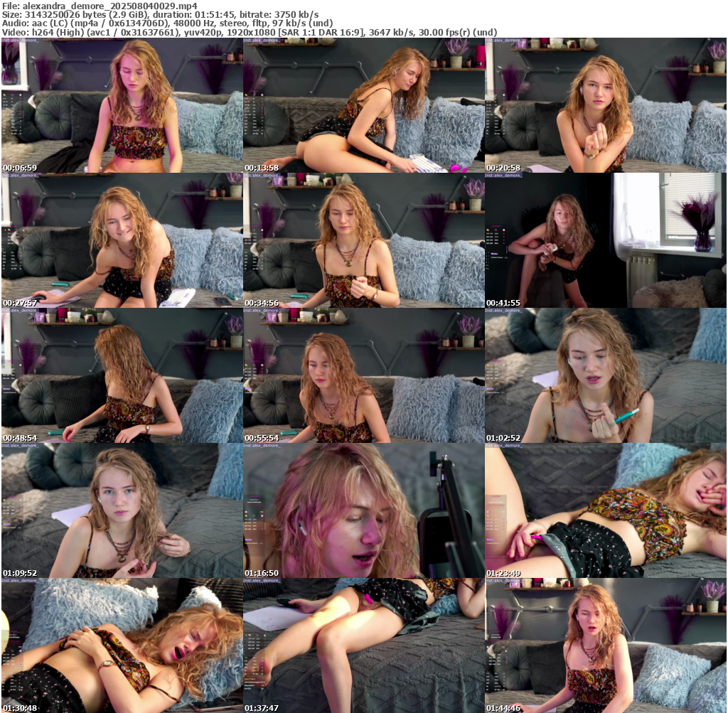Select the Size and duration info line
The width and height of the screenshot is (728, 713).
tap(160, 14)
